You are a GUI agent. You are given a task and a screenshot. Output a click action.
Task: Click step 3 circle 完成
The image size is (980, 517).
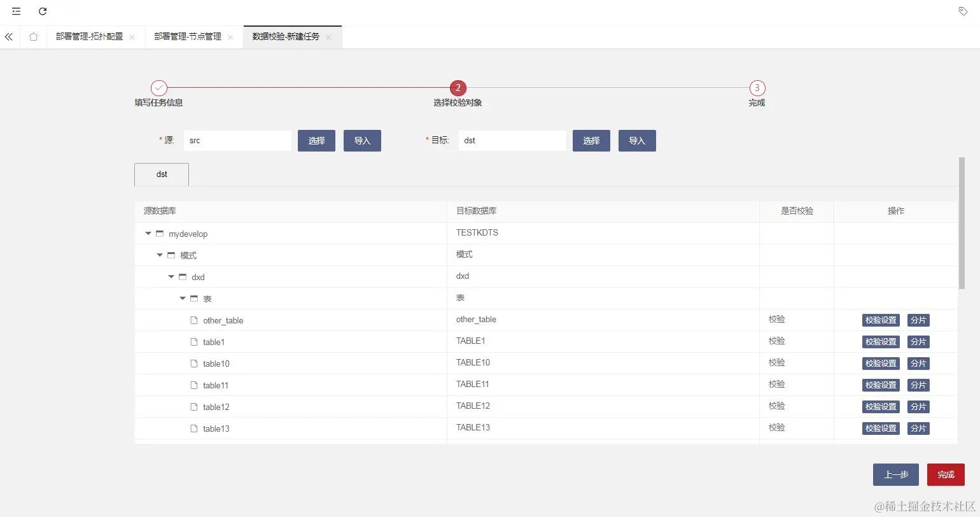pyautogui.click(x=757, y=88)
